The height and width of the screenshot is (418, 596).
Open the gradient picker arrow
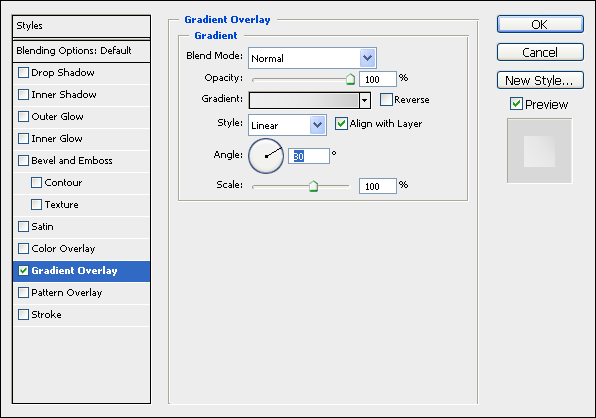365,100
